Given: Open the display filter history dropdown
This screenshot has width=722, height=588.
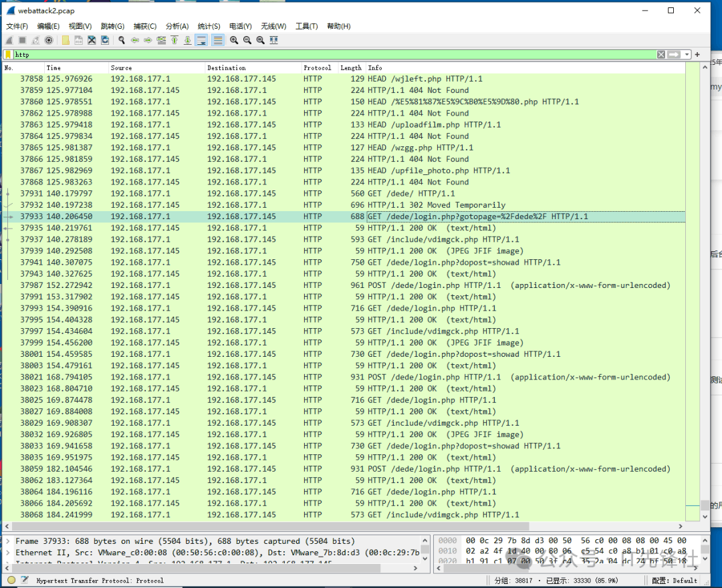Looking at the screenshot, I should click(688, 54).
